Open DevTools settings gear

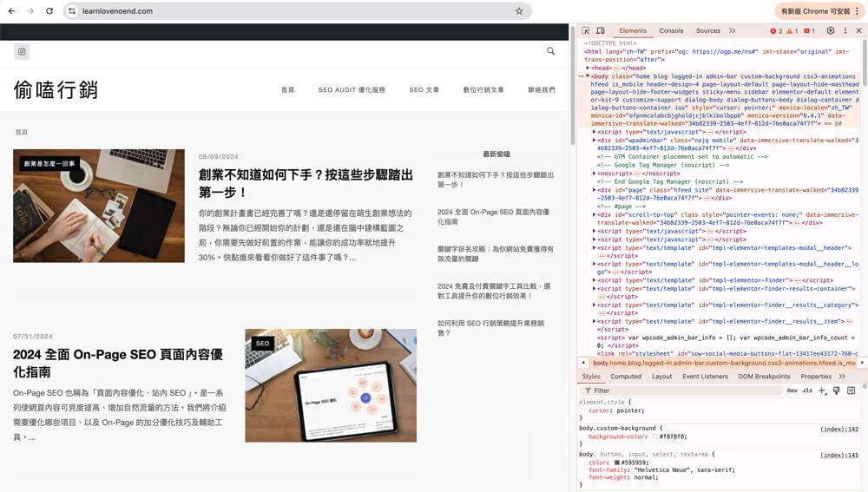[831, 31]
